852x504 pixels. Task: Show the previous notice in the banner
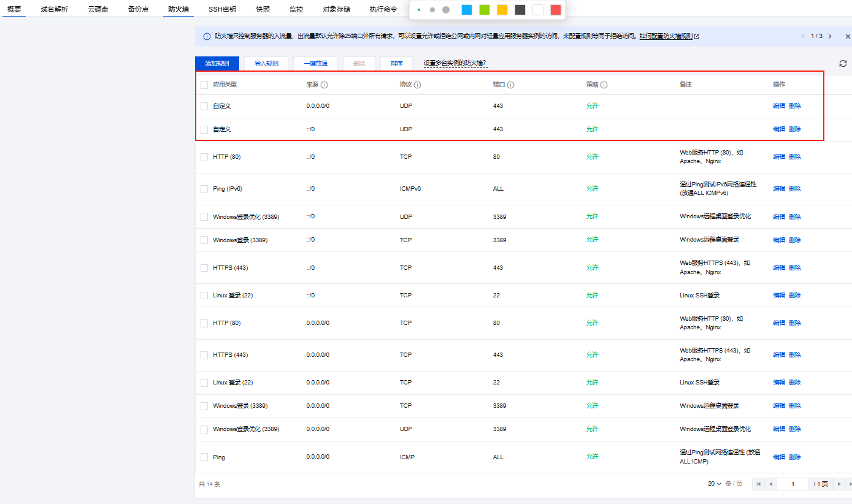coord(804,36)
